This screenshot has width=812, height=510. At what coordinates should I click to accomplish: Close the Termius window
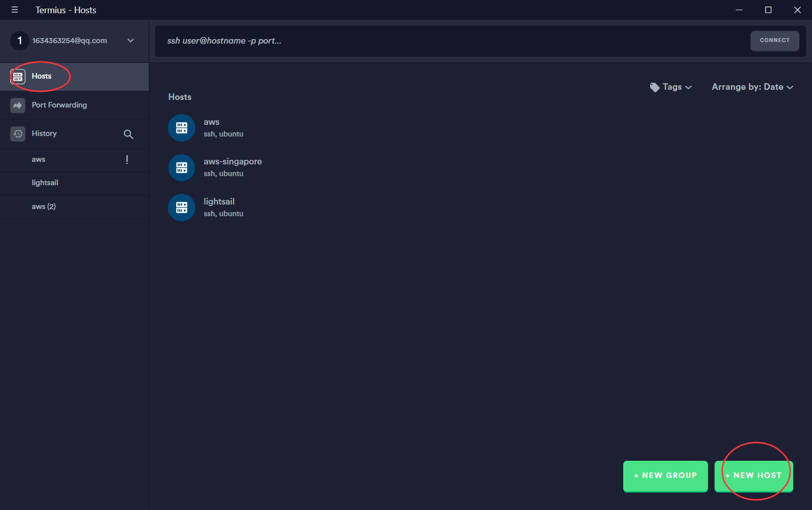point(797,10)
